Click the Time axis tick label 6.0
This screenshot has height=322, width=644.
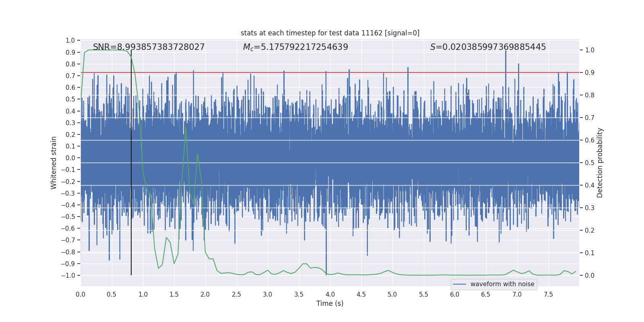coord(455,295)
